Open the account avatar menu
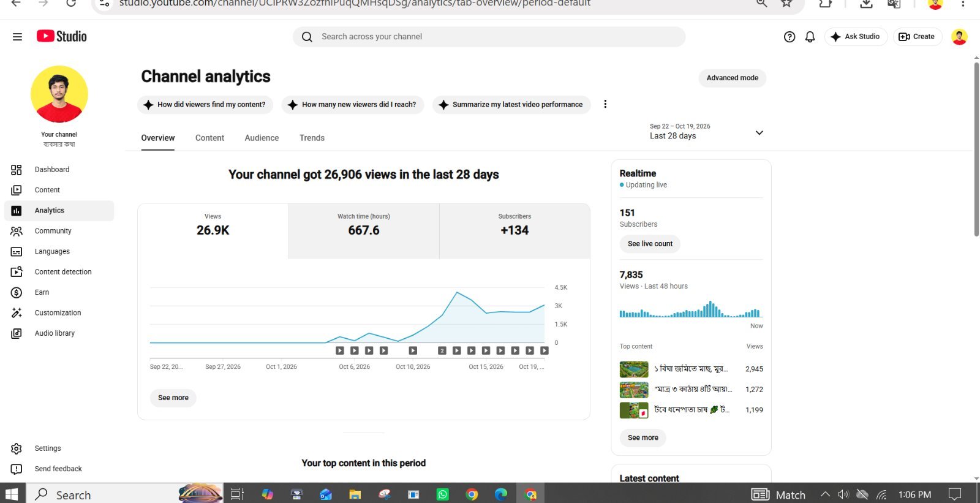This screenshot has width=980, height=503. point(959,37)
